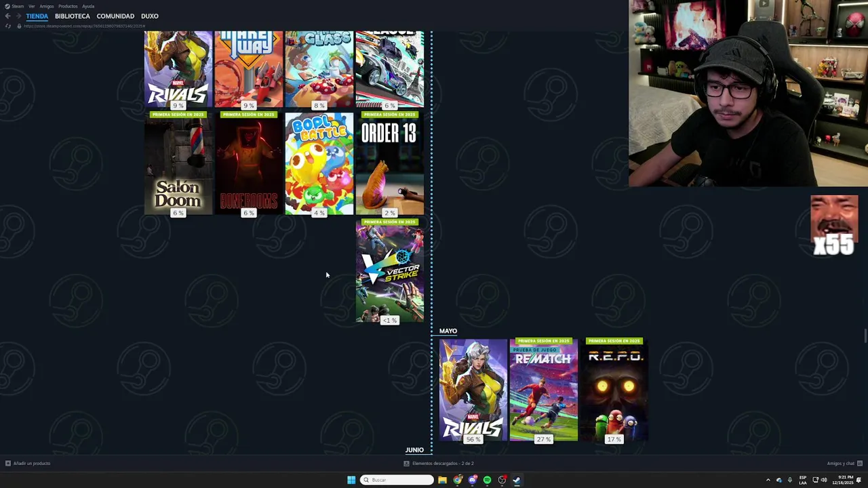868x488 pixels.
Task: Open the Rocket League 6% cover
Action: tap(390, 69)
